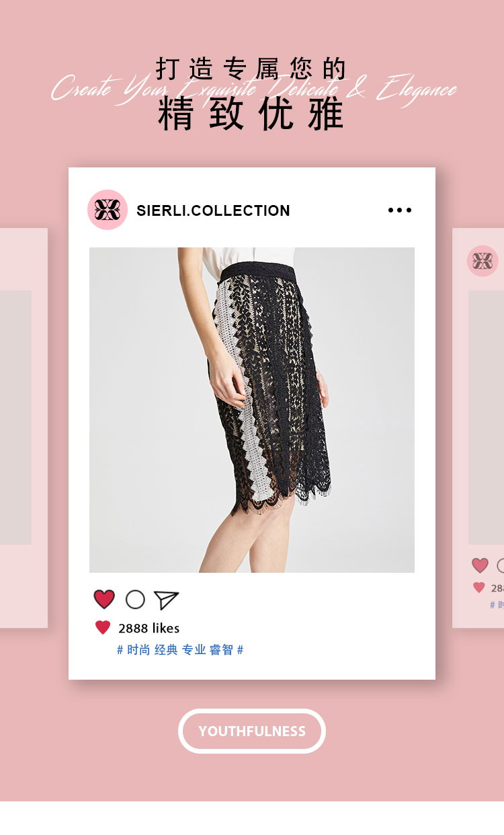The width and height of the screenshot is (504, 835).
Task: Click the 精致优雅 headline text
Action: 251,114
